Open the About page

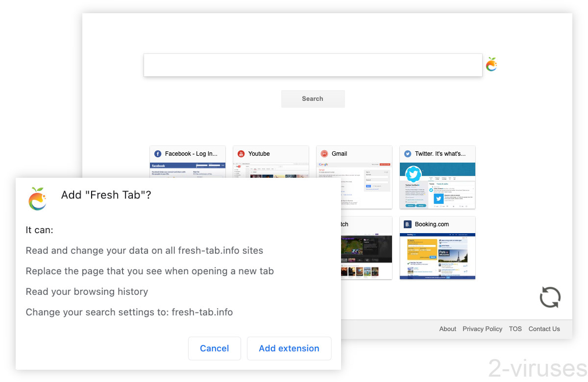[447, 329]
